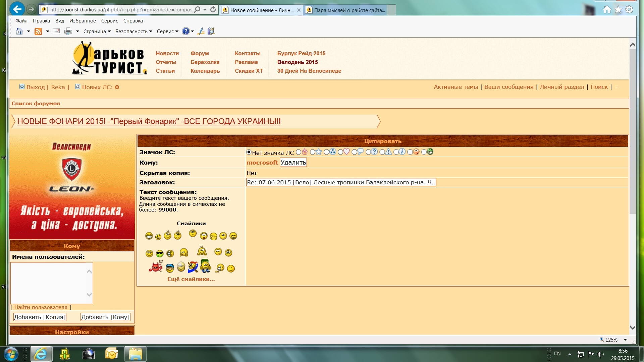Click the home page toolbar icon
This screenshot has height=362, width=644.
click(19, 32)
